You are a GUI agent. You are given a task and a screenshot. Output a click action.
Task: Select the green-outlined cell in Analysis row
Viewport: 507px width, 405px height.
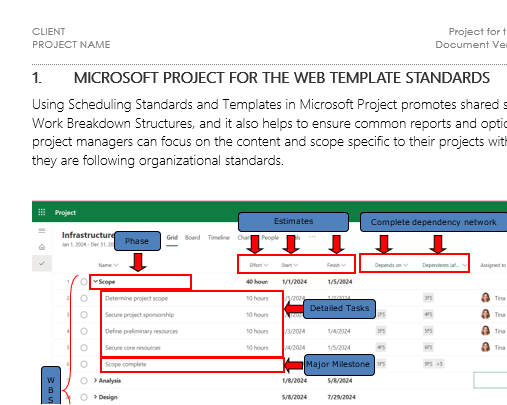pyautogui.click(x=490, y=380)
